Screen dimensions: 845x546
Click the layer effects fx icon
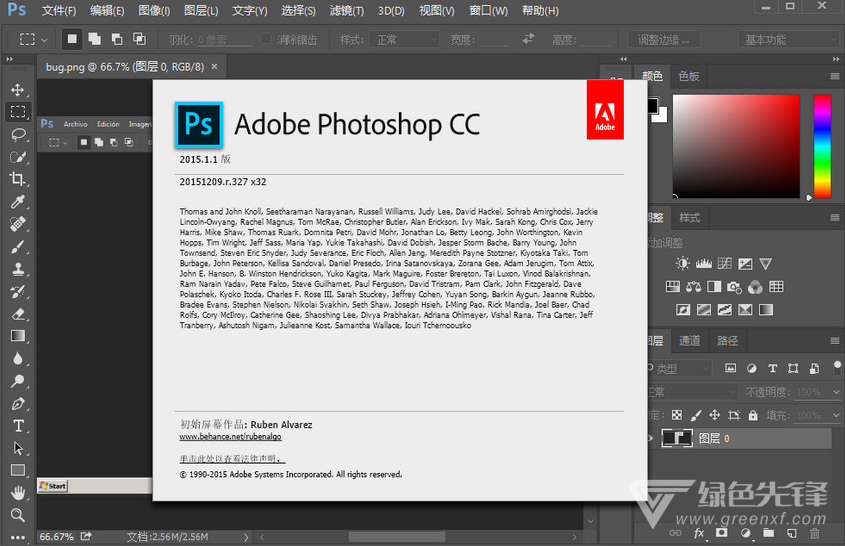click(699, 533)
